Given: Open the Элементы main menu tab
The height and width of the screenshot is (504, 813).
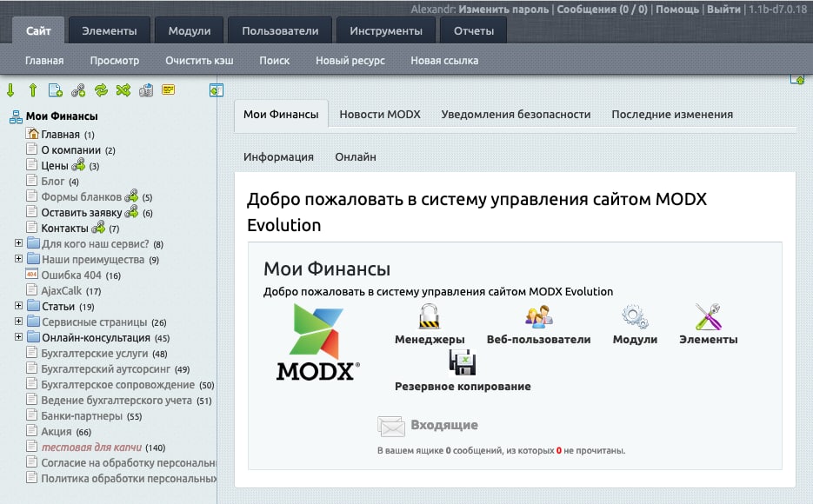Looking at the screenshot, I should pos(110,30).
